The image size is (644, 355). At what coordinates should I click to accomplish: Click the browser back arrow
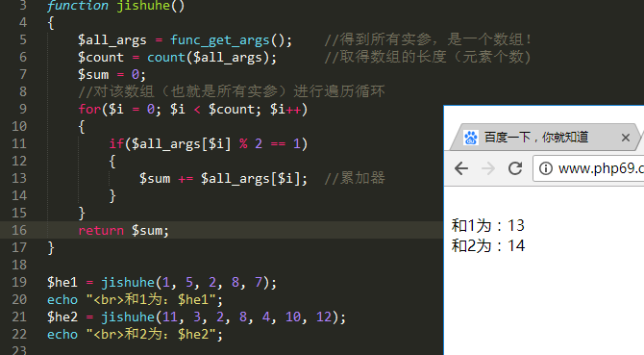click(x=461, y=168)
